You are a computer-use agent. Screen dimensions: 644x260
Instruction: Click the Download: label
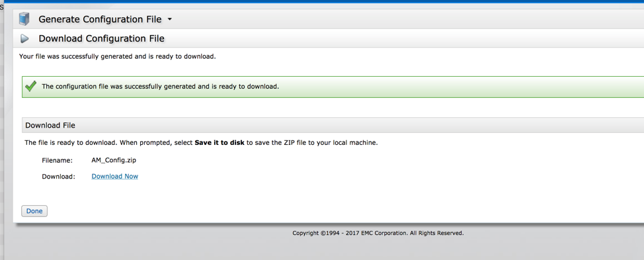[x=58, y=177]
